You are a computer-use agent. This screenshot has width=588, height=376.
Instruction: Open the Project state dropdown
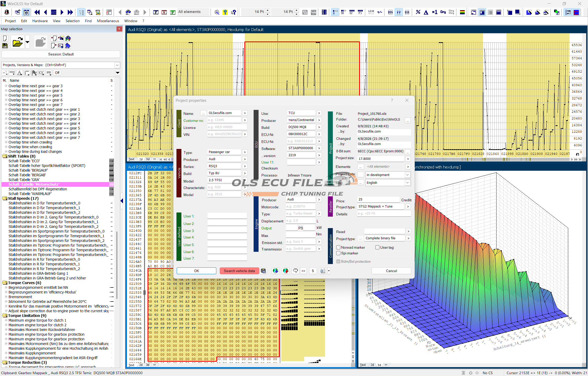pyautogui.click(x=407, y=175)
